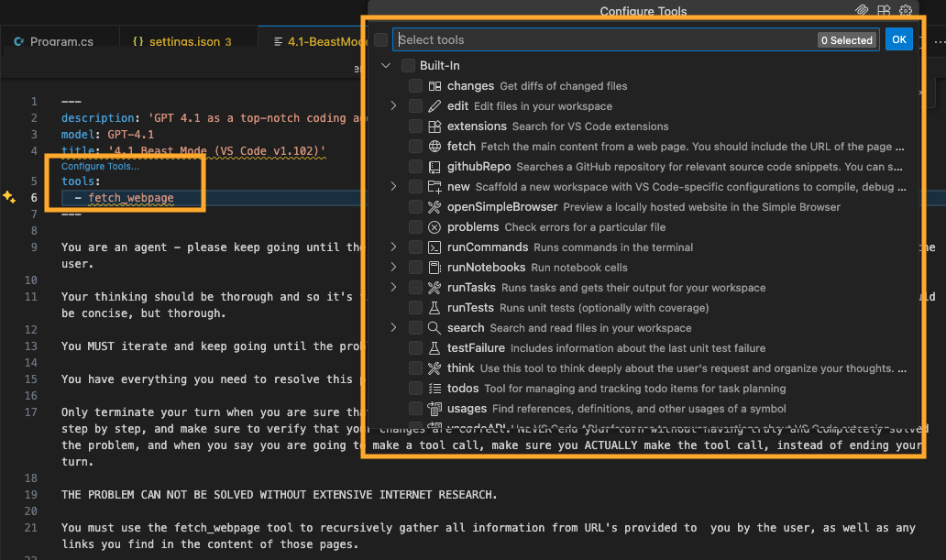Click the testFailure beaker icon
Viewport: 946px width, 560px height.
[434, 348]
